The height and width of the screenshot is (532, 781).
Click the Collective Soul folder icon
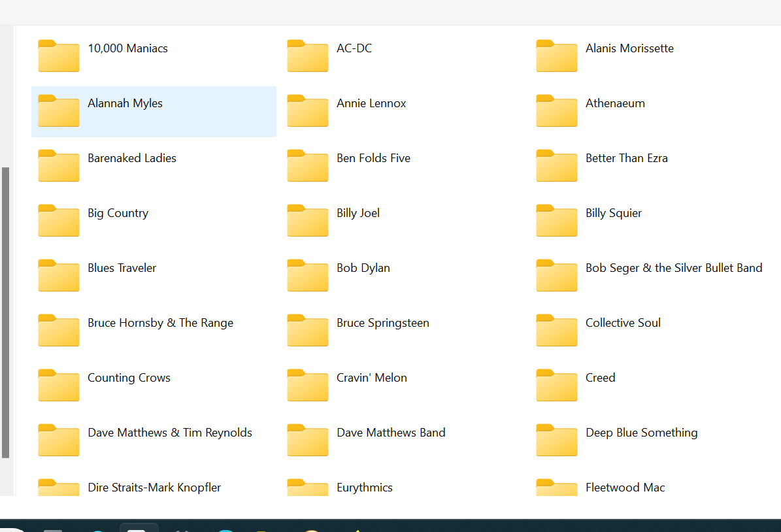point(557,330)
